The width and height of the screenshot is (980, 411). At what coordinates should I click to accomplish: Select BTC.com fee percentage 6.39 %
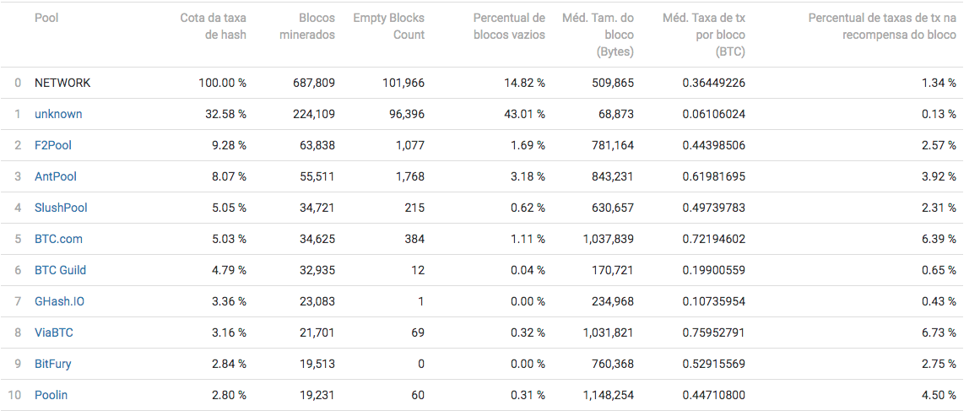939,239
